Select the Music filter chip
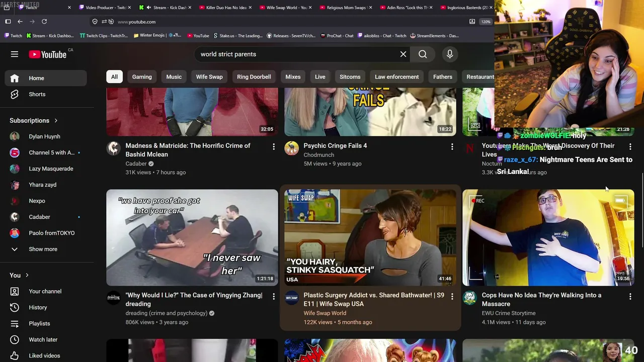Image resolution: width=644 pixels, height=362 pixels. click(x=174, y=77)
